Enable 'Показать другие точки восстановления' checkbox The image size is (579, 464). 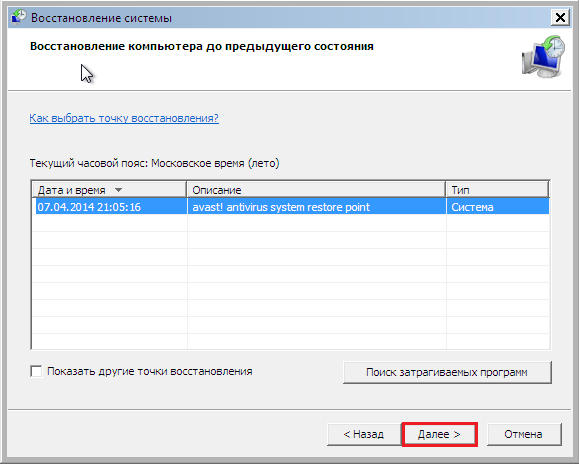(36, 371)
